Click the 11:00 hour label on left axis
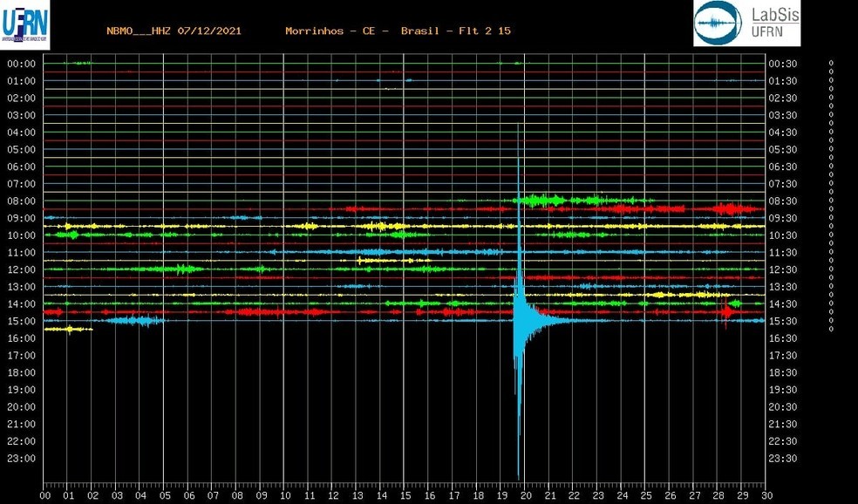 tap(21, 252)
